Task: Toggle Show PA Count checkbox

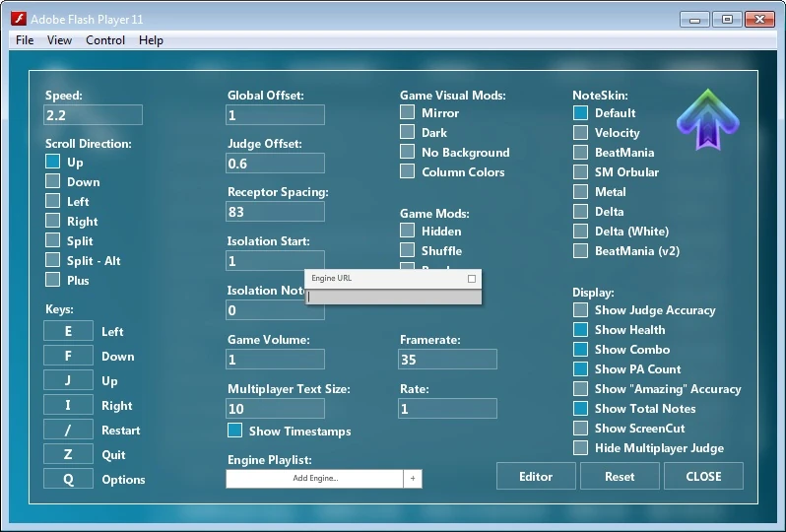Action: (580, 369)
